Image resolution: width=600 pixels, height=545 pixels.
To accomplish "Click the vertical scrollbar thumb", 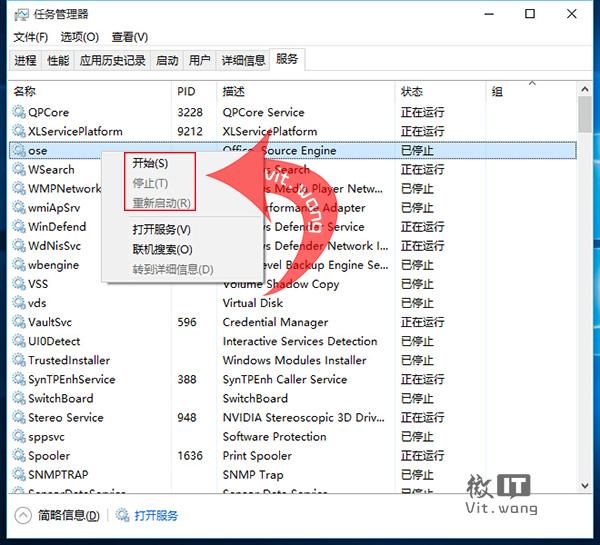I will tap(585, 114).
